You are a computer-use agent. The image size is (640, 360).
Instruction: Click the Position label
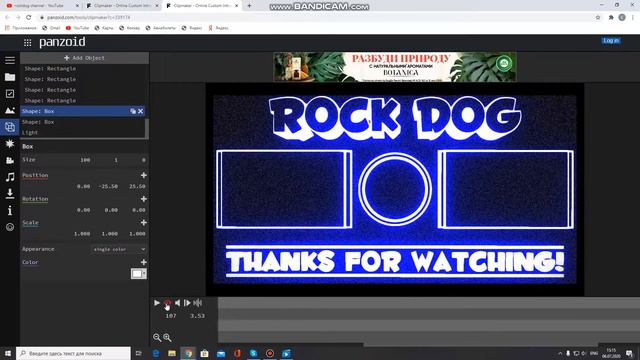tap(35, 175)
